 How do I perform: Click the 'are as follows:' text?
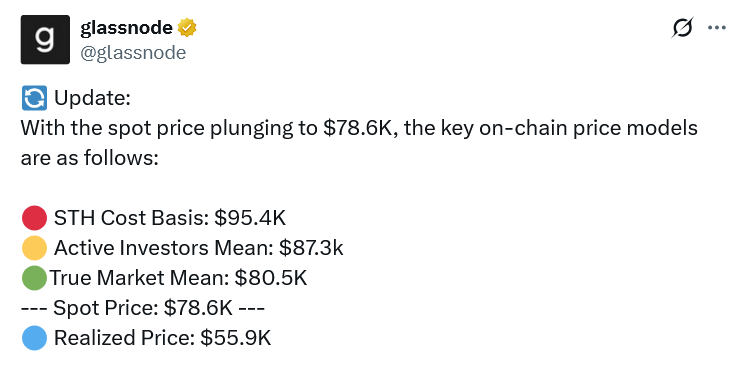coord(90,158)
